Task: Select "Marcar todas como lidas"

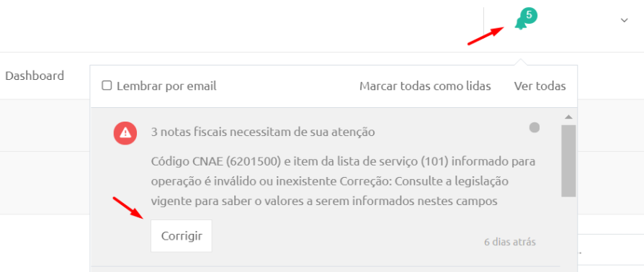Action: tap(425, 86)
